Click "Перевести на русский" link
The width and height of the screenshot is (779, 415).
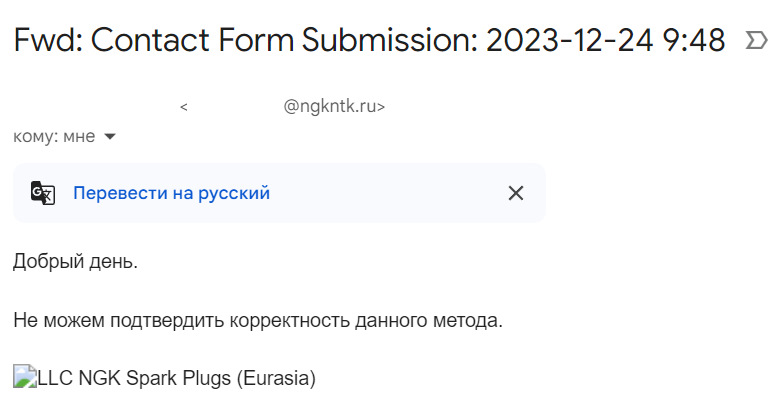(171, 193)
